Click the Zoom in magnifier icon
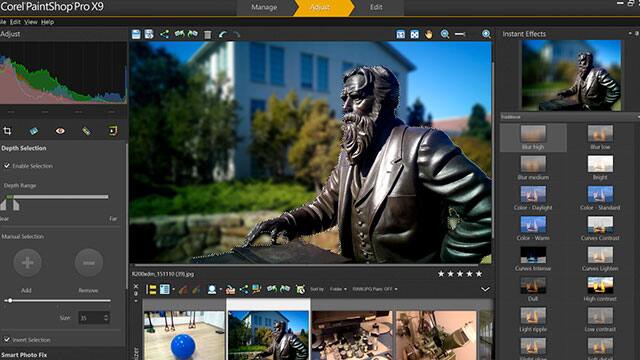640x360 pixels. coord(486,34)
